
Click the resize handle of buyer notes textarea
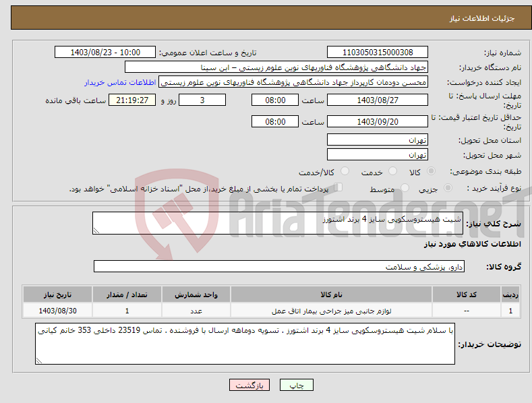click(x=39, y=361)
